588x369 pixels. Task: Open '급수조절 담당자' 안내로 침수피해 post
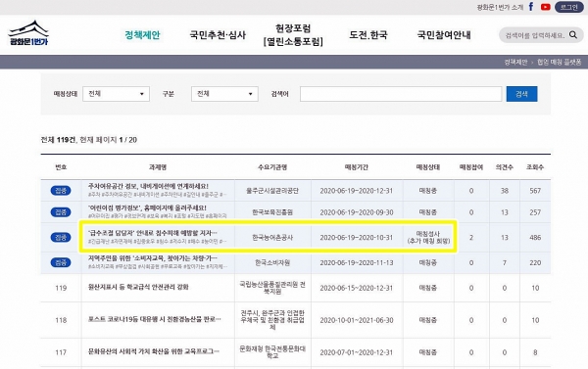(152, 233)
